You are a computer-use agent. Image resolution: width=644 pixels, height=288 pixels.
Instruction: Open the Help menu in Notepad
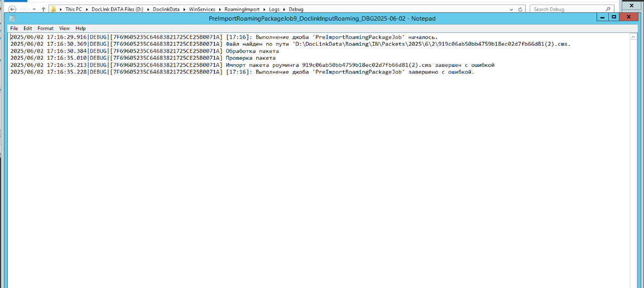[x=80, y=28]
